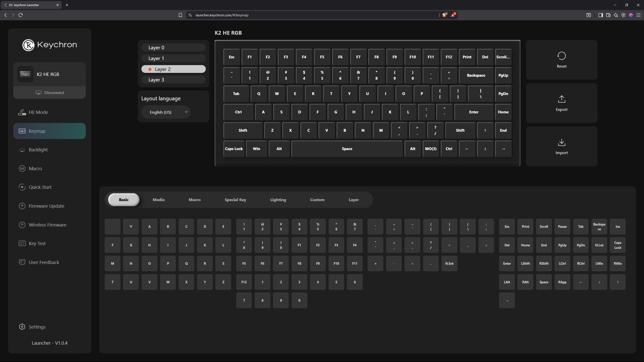
Task: Select the MO(3) key on keyboard
Action: click(x=431, y=149)
